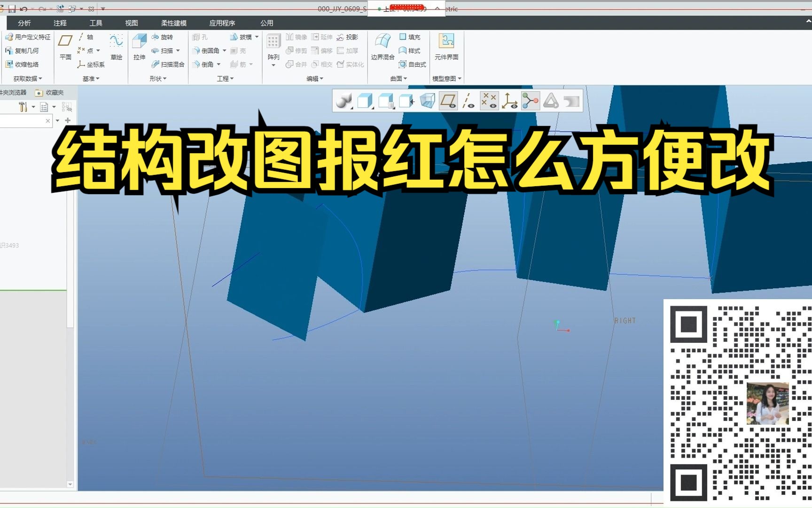
Task: Open saved orientations icon in graphics toolbar
Action: point(386,101)
